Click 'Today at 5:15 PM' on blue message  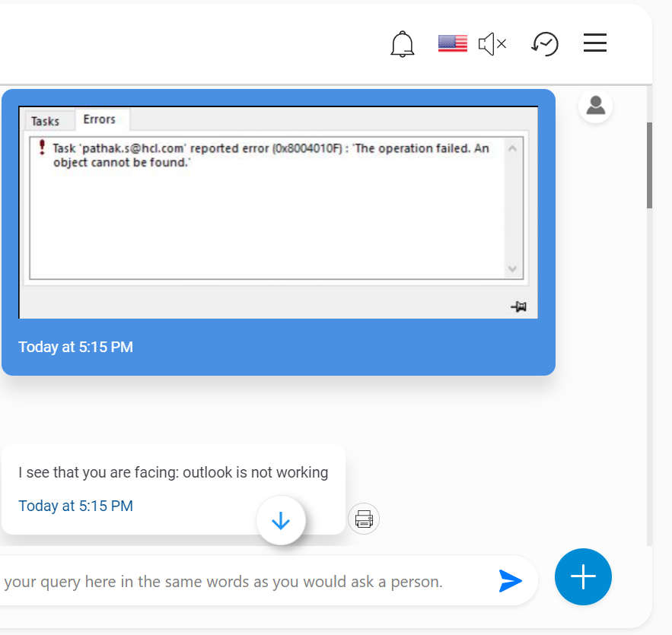76,347
